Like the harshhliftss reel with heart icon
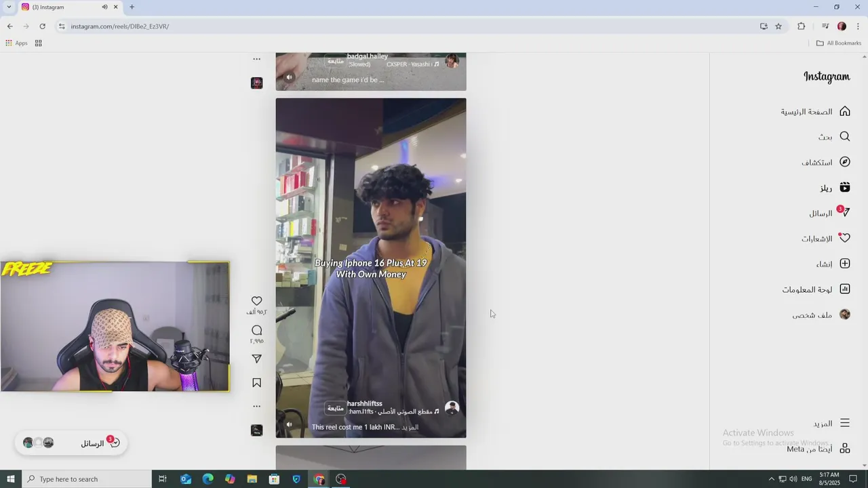The image size is (868, 488). coord(256,301)
